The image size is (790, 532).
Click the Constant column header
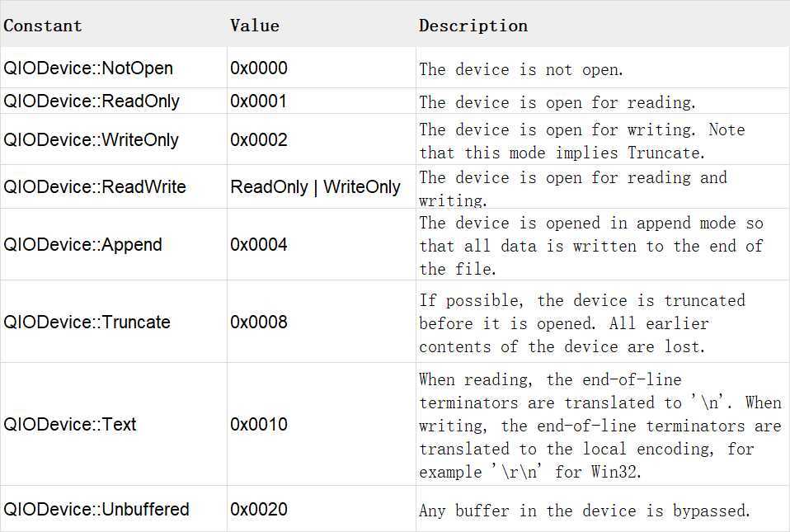[x=42, y=26]
